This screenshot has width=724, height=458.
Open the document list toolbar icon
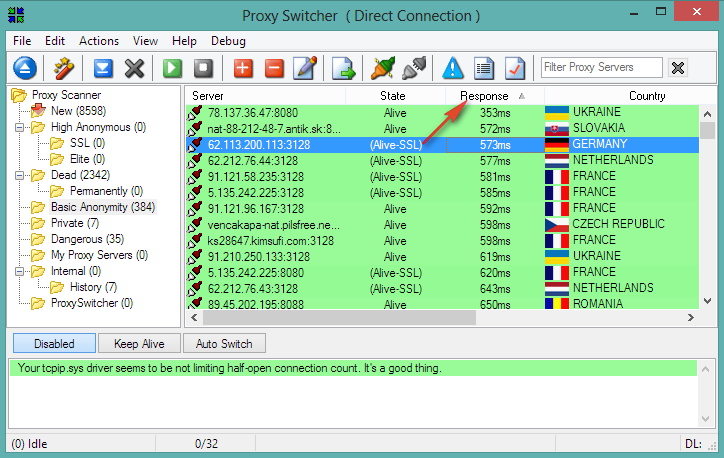click(x=484, y=68)
